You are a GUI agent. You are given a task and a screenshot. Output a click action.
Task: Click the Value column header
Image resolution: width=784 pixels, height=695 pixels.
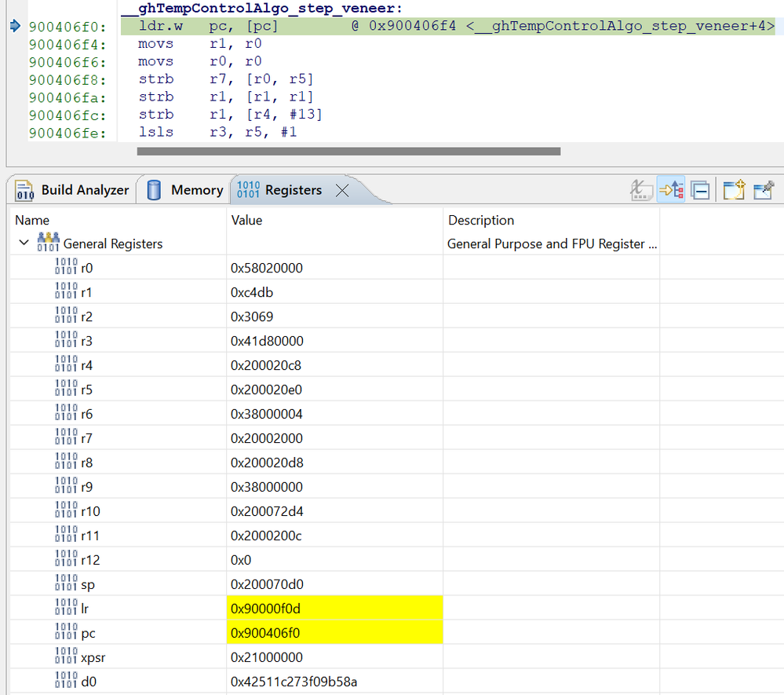coord(246,220)
